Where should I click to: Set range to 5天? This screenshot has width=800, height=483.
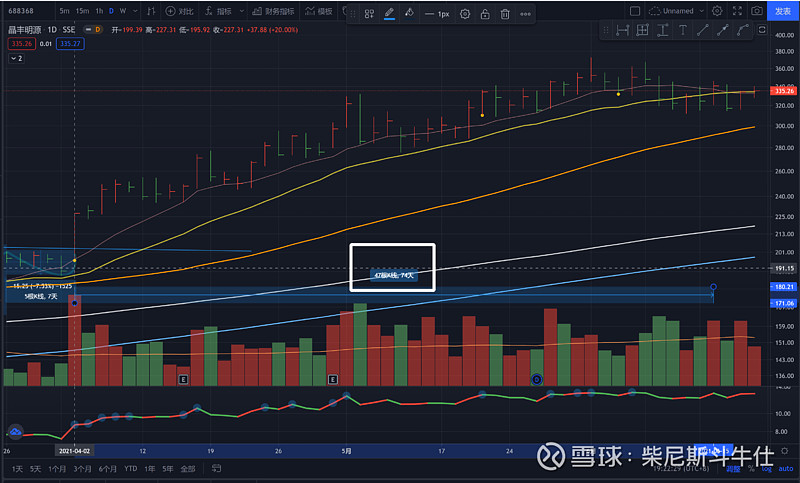pos(35,469)
